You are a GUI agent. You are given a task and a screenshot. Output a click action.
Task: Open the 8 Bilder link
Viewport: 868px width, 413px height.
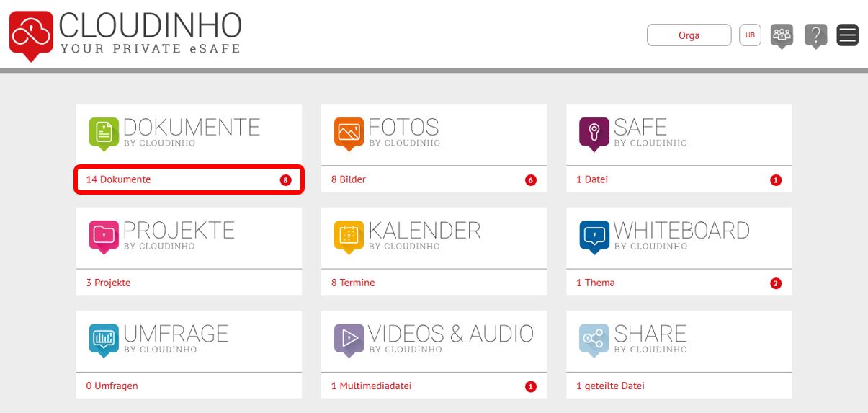(x=349, y=179)
